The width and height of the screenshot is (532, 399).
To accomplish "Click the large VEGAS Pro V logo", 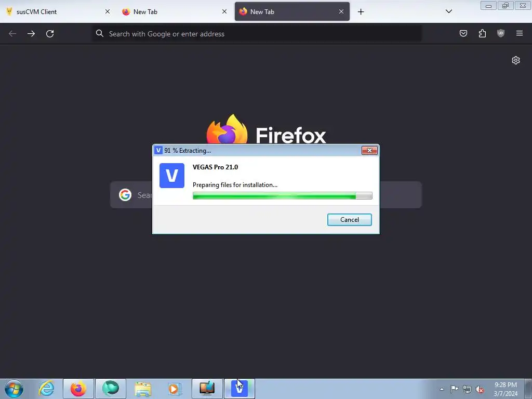I will coord(172,176).
